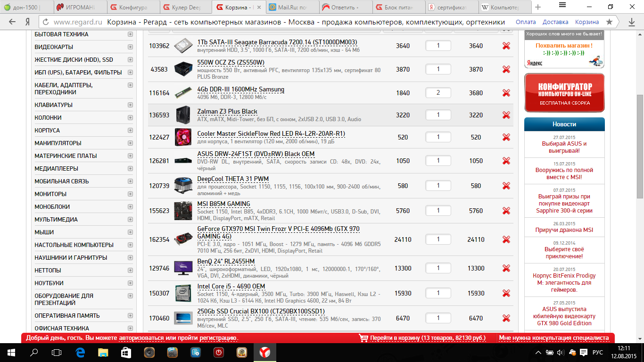Viewport: 644px width, 362px height.
Task: Switch to the Блок питания browser tab
Action: (x=399, y=8)
